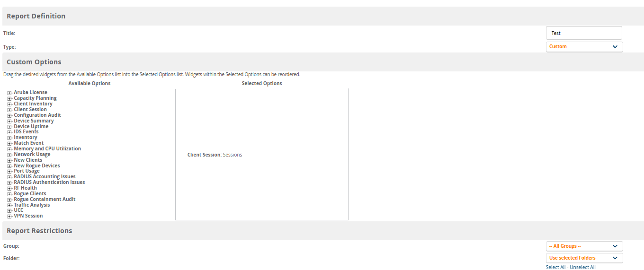Viewport: 644px width, 270px height.
Task: Click the Select All link
Action: tap(555, 268)
